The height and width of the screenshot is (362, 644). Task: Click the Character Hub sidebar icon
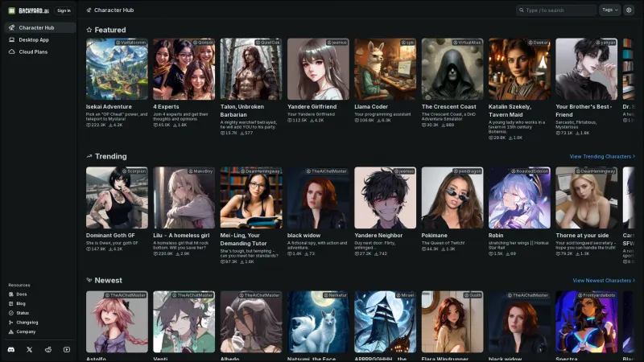click(12, 27)
